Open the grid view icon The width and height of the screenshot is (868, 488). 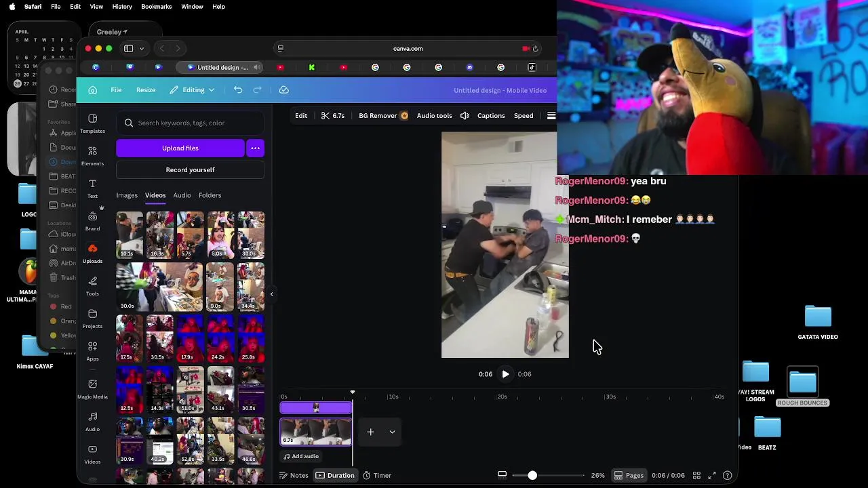[x=696, y=476]
